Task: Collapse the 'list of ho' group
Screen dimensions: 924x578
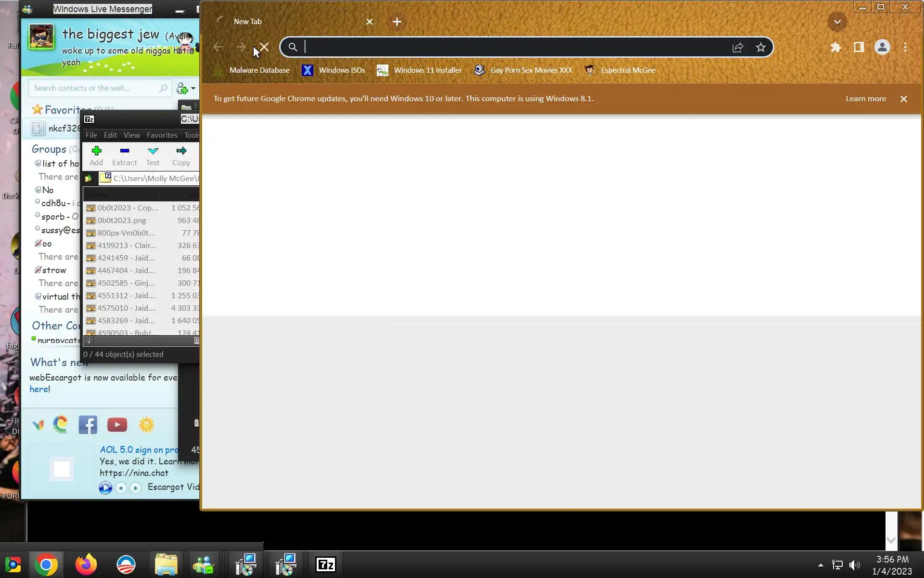Action: (38, 163)
